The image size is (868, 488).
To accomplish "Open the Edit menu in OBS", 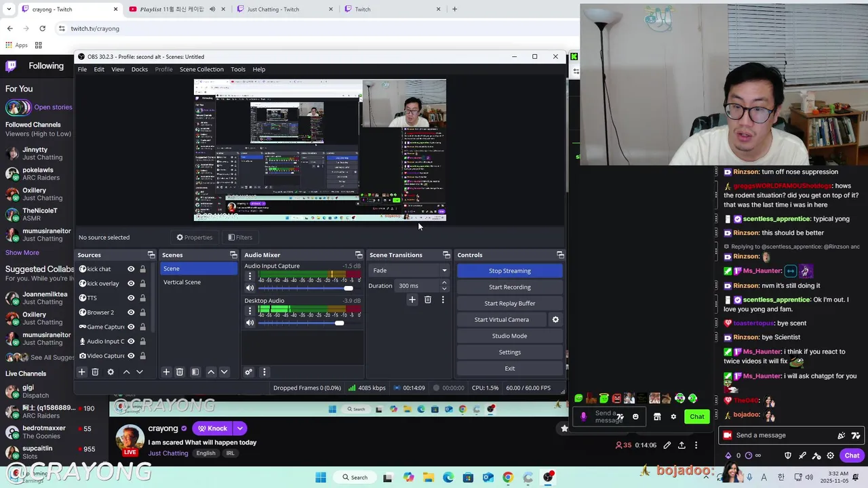I will pos(99,69).
